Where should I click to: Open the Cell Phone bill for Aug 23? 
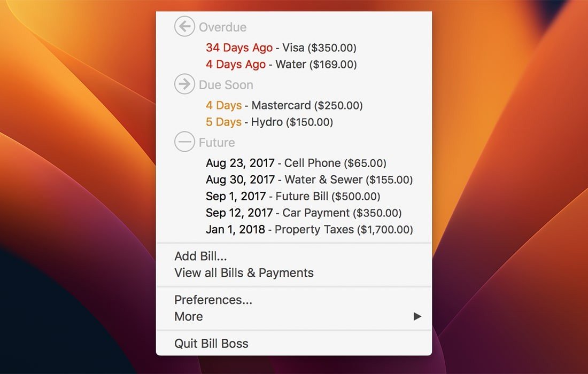(296, 163)
